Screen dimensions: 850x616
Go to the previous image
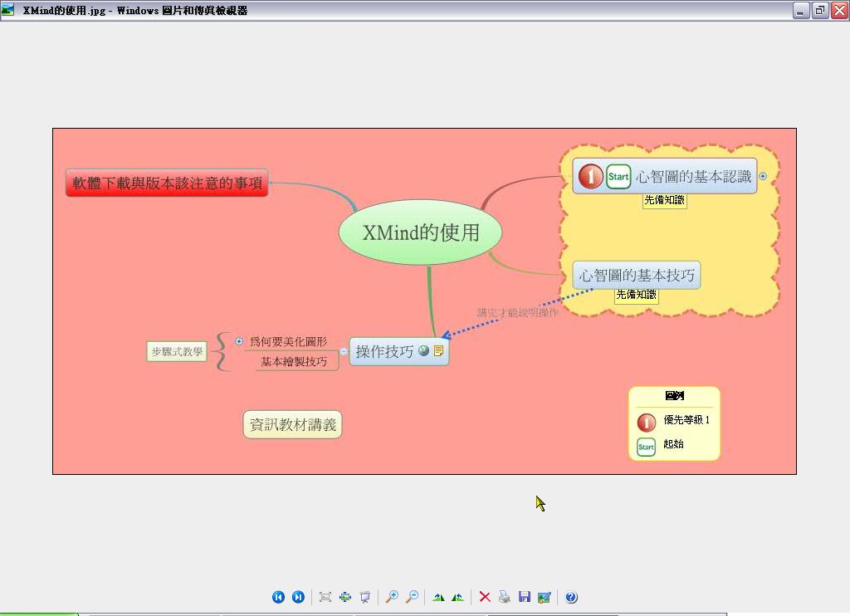point(278,597)
